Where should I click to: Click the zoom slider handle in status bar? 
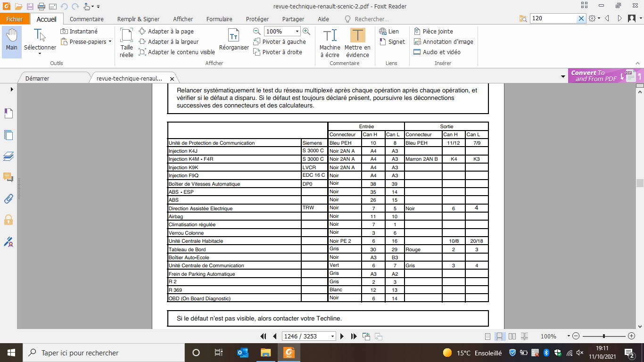(604, 336)
